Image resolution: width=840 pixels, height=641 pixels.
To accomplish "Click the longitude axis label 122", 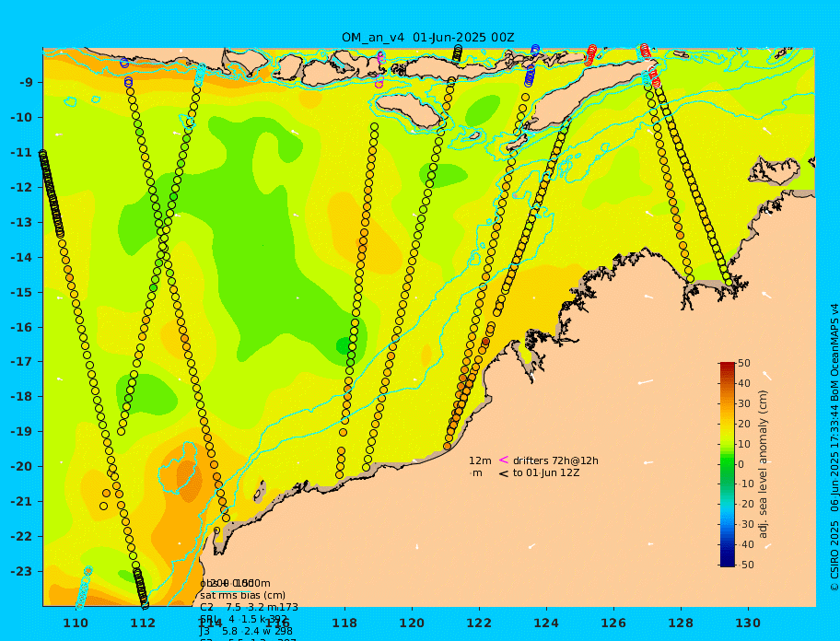I will point(479,624).
